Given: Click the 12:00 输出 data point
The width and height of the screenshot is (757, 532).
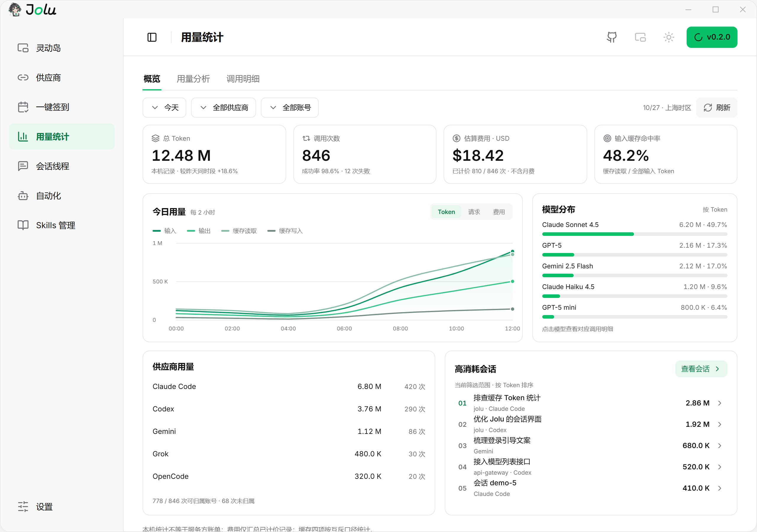Looking at the screenshot, I should click(x=512, y=281).
